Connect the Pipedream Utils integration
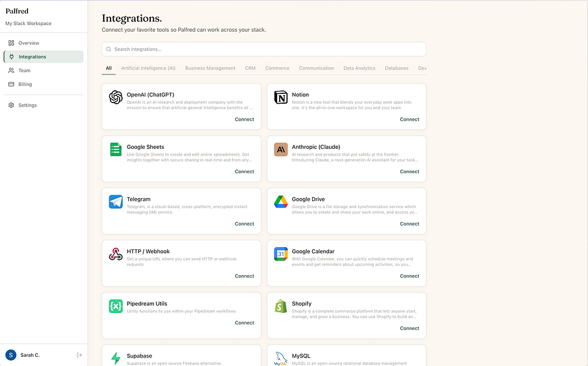 point(244,323)
